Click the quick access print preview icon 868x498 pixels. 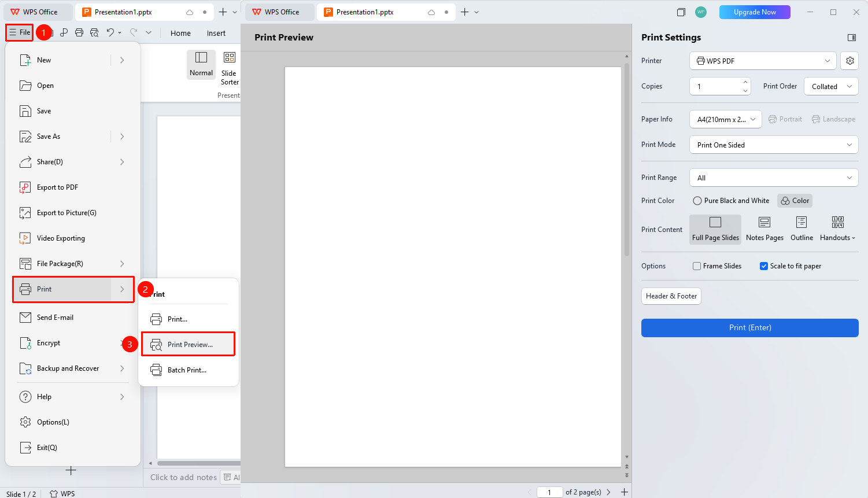click(94, 33)
